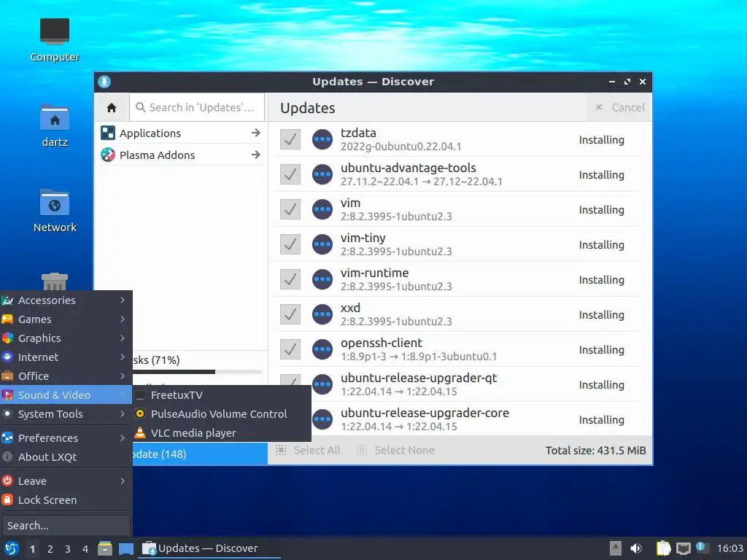Click the Trash desktop icon
This screenshot has height=560, width=747.
point(54,281)
